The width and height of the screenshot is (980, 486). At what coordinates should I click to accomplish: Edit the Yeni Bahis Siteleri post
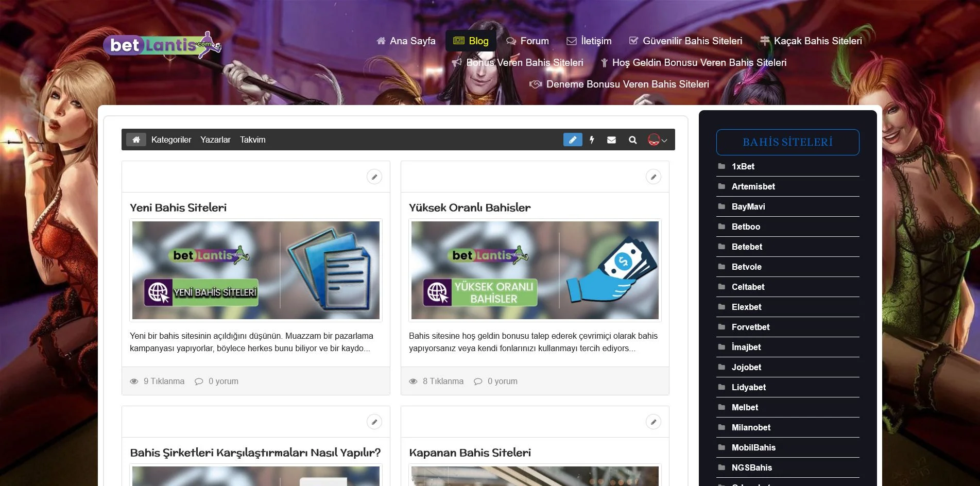(374, 177)
